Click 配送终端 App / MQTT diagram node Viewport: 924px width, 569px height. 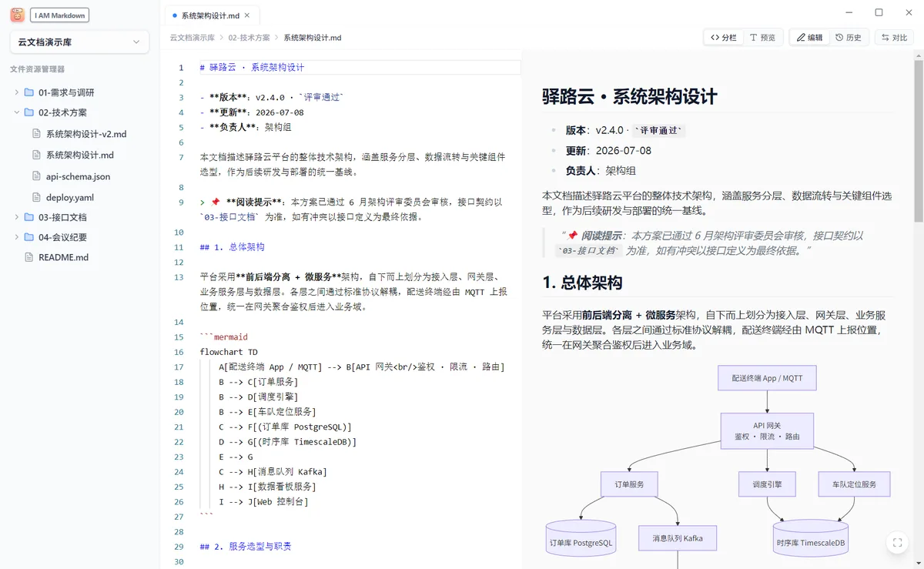(767, 378)
